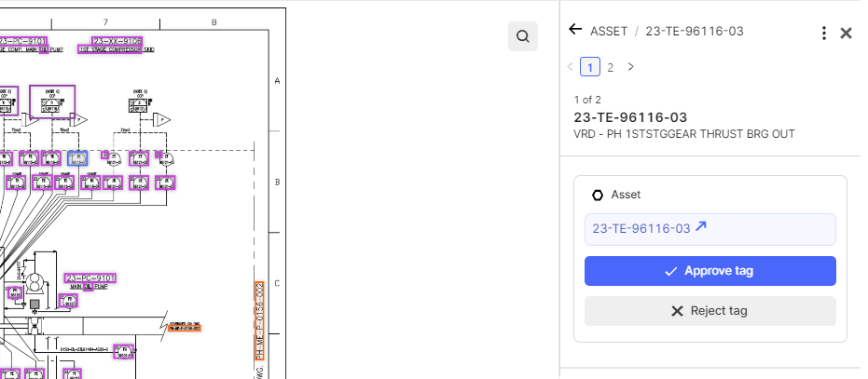This screenshot has height=379, width=868.
Task: Open the three-dot more options menu
Action: point(824,34)
